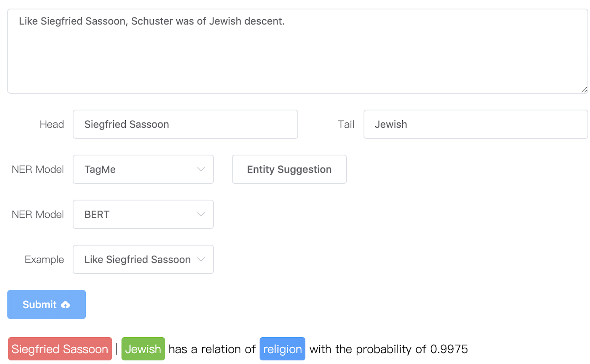Click the chevron arrow in Example dropdown
Screen dimensions: 590x364
click(x=201, y=259)
